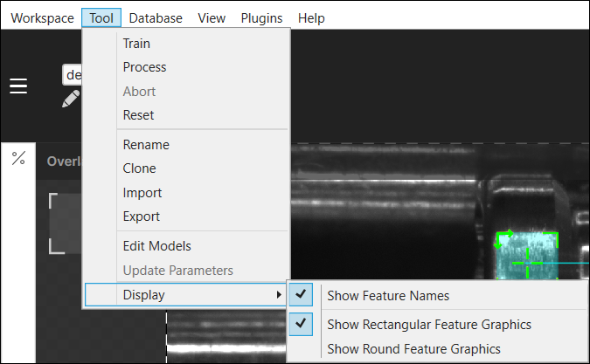Choose Rename from the Tool menu
590x364 pixels.
pos(146,145)
